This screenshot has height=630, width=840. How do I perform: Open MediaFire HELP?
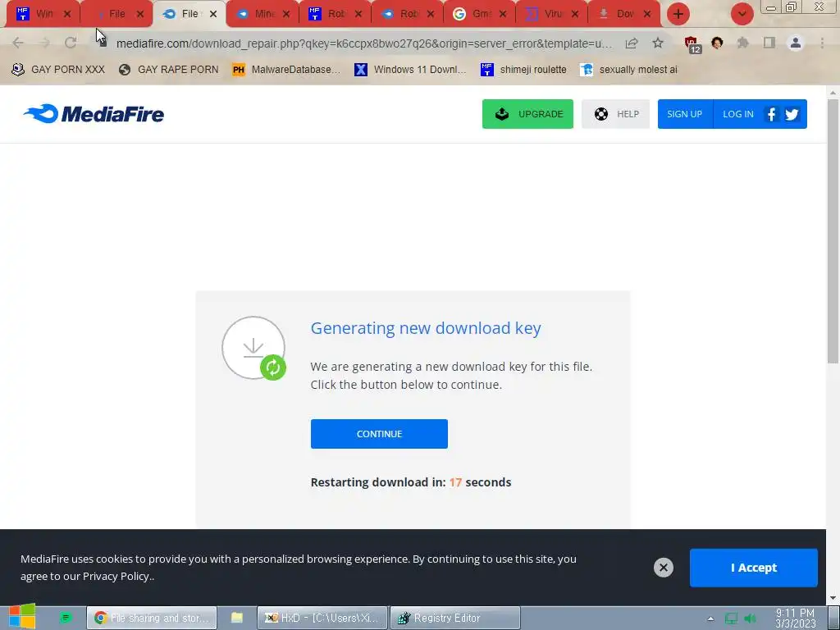(615, 113)
